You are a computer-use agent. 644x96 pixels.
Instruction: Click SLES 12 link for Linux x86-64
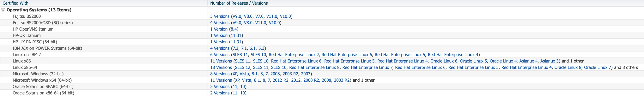242,68
